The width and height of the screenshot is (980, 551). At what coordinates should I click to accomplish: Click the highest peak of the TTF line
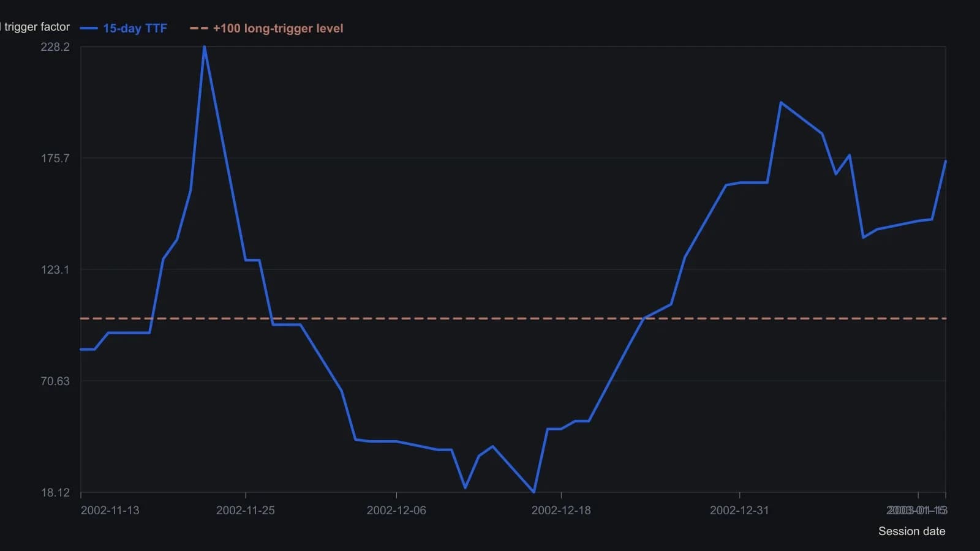[205, 47]
